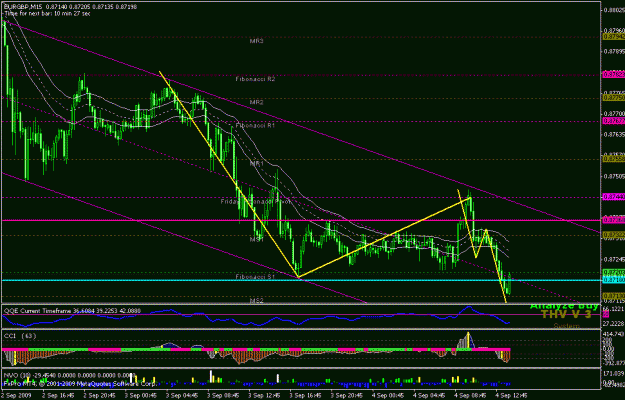Select the '4 Sep 08:45' time label

click(x=468, y=395)
